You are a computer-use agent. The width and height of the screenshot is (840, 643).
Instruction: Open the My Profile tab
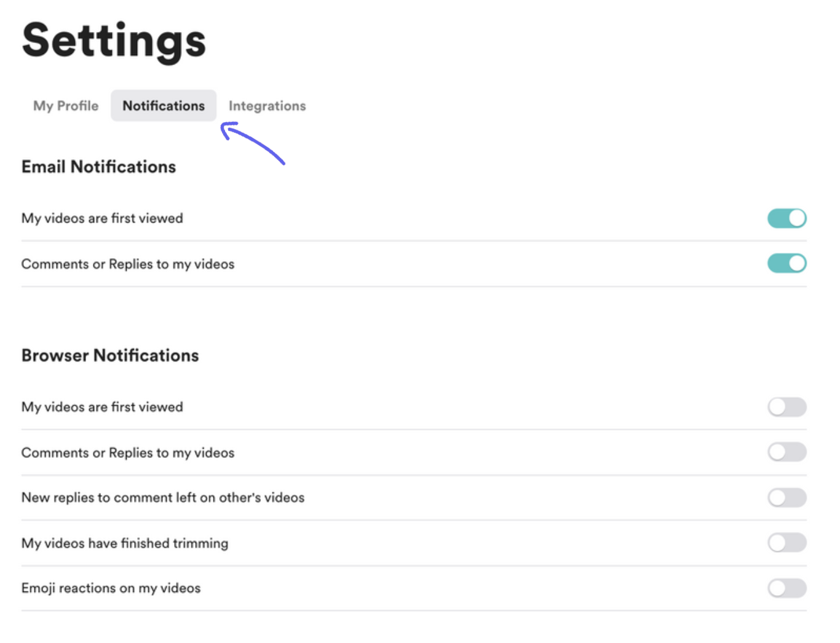66,106
